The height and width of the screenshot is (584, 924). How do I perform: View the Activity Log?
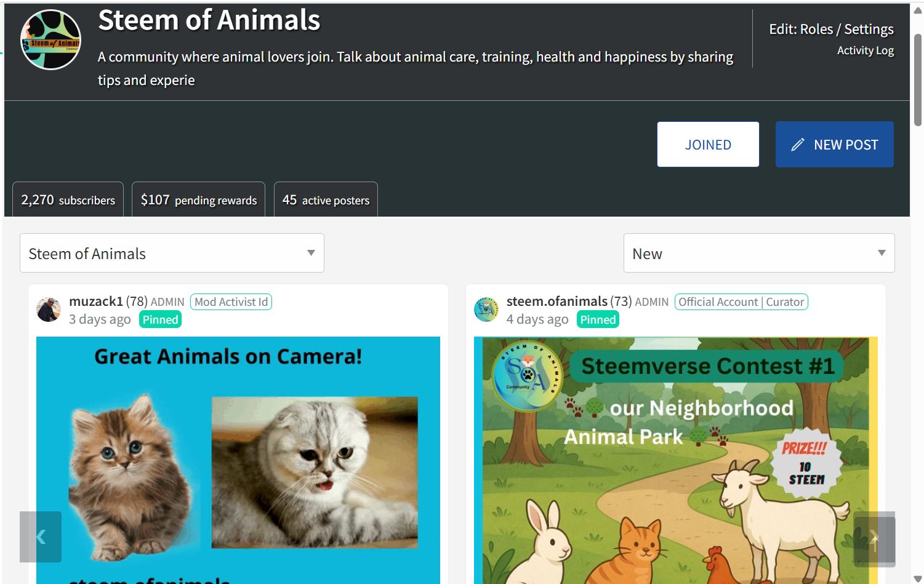pos(865,50)
